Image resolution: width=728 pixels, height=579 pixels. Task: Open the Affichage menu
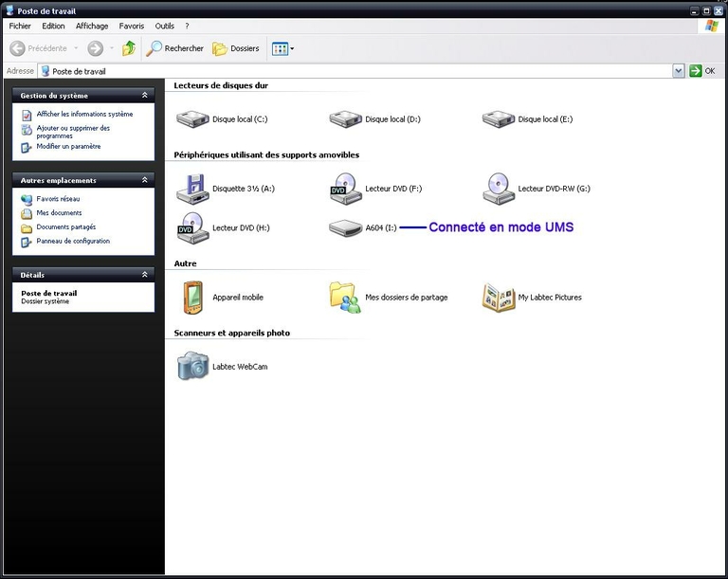click(92, 26)
